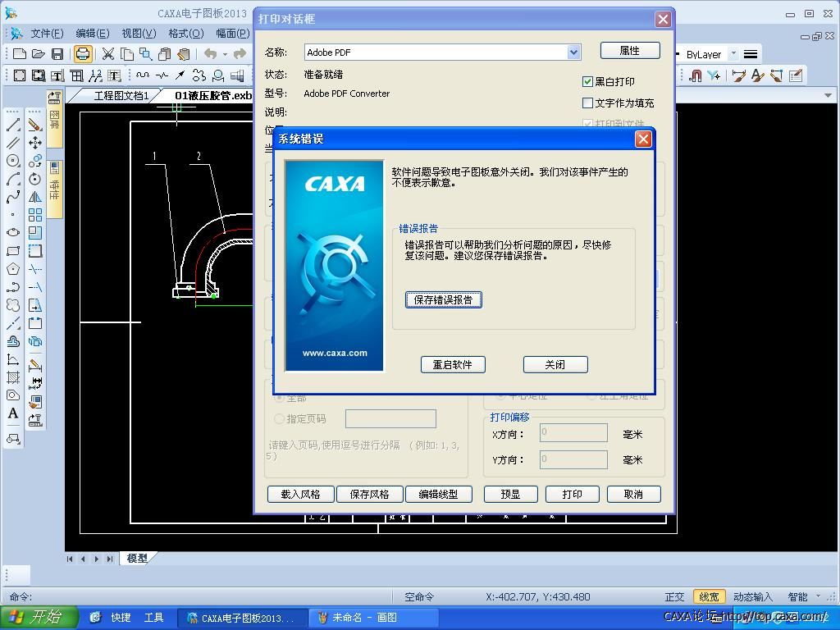Screen dimensions: 840x630
Task: Open the ByLayer dropdown arrow
Action: pos(733,53)
